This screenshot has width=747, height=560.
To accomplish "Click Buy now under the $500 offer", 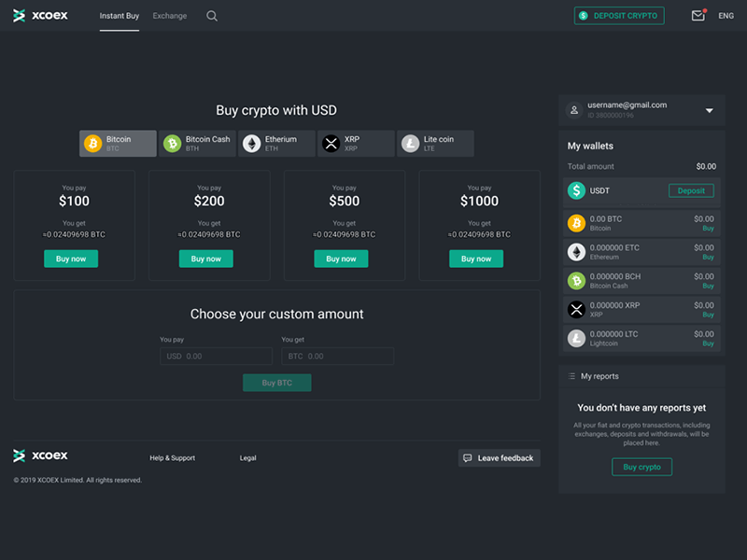I will pos(341,259).
